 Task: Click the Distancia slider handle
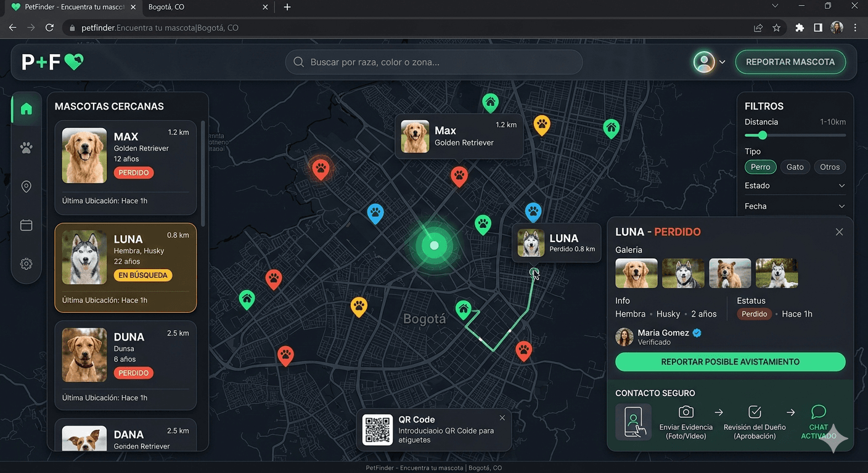763,135
